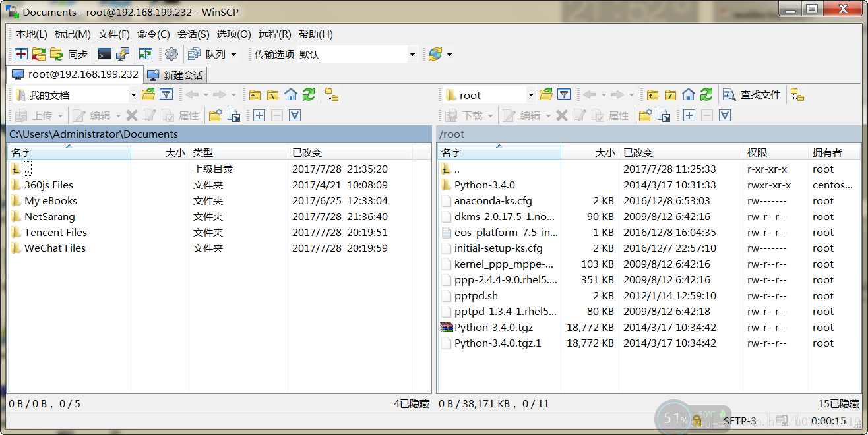This screenshot has height=435, width=868.
Task: Open Preferences gear icon
Action: point(171,54)
